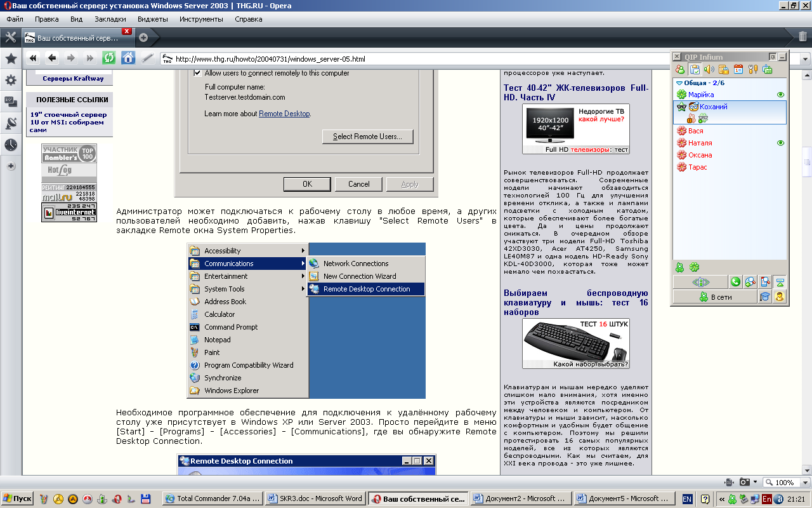Screen dimensions: 812x508
Task: Open the History clock panel
Action: tap(11, 145)
